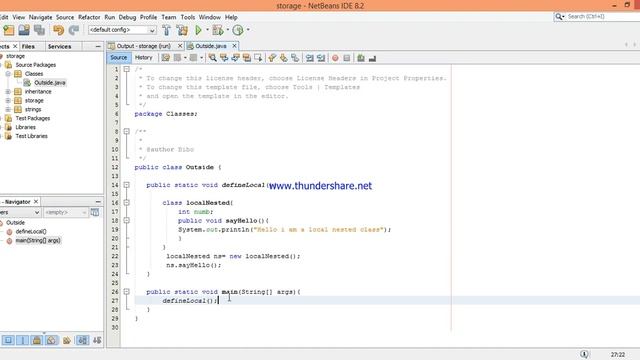This screenshot has height=360, width=640.
Task: Click the Build Project hammer icon
Action: [167, 30]
